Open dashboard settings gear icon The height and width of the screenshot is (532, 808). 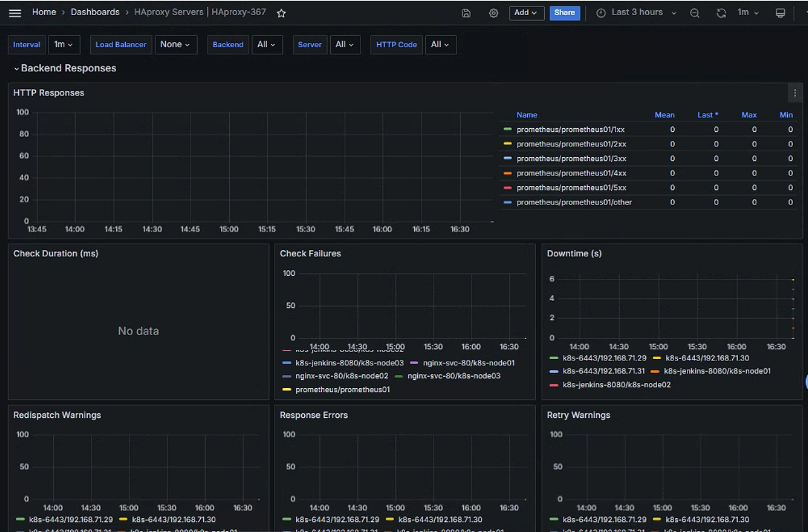494,13
